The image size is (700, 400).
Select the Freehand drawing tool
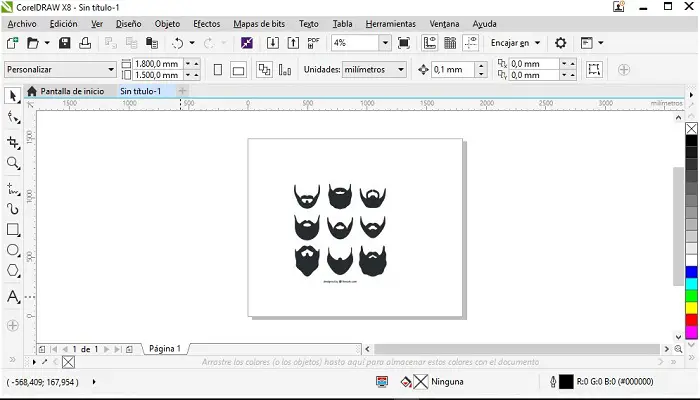(x=13, y=189)
